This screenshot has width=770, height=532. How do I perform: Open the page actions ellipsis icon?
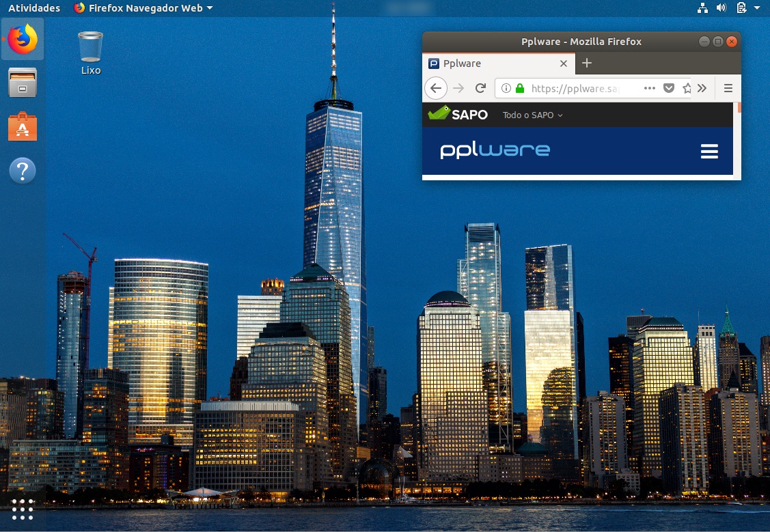pos(649,88)
